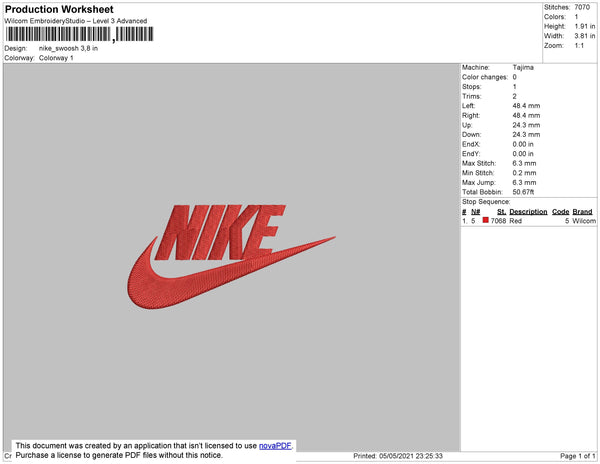The image size is (600, 464).
Task: Click the Printed date timestamp in the footer
Action: (x=398, y=456)
